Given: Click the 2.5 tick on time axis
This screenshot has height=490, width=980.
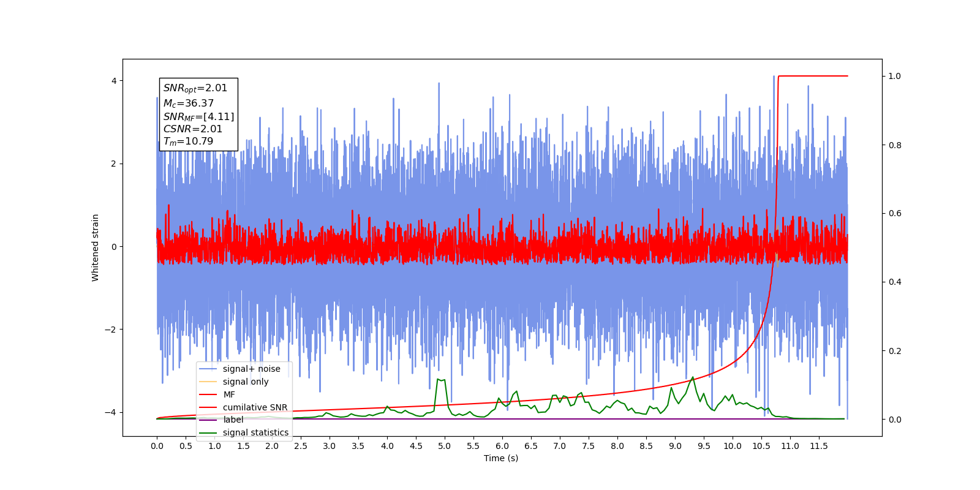Looking at the screenshot, I should [301, 446].
